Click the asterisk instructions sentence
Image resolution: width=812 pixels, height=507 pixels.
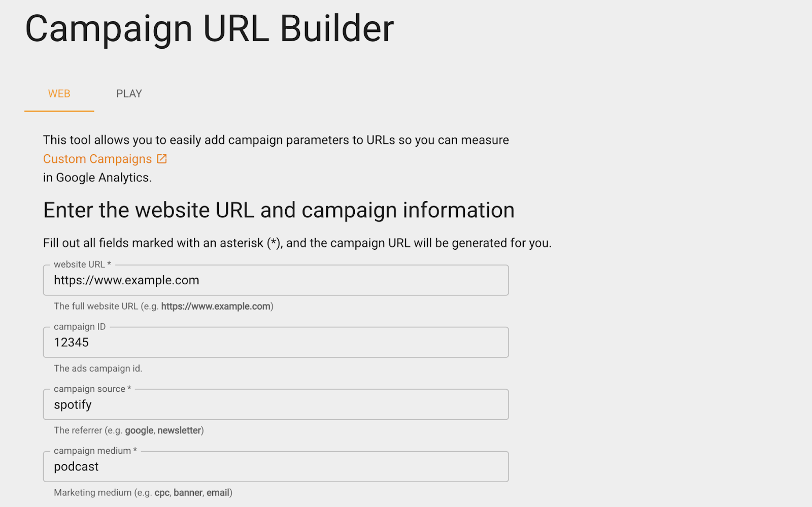pyautogui.click(x=297, y=243)
